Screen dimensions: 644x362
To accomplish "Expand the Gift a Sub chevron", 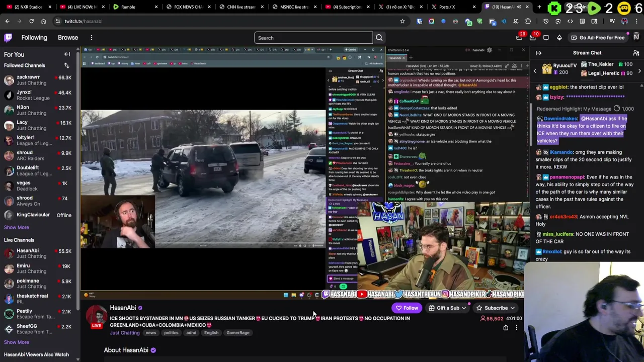I will pos(464,308).
